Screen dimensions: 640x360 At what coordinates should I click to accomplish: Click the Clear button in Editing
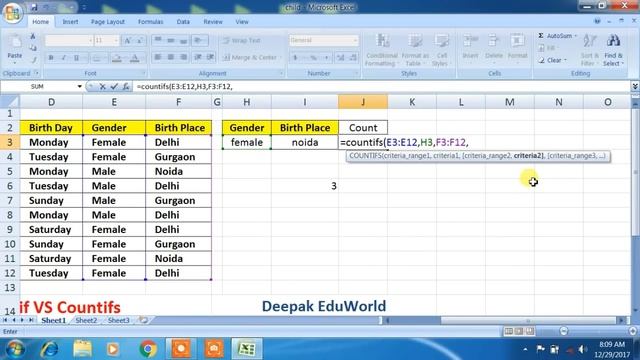552,60
